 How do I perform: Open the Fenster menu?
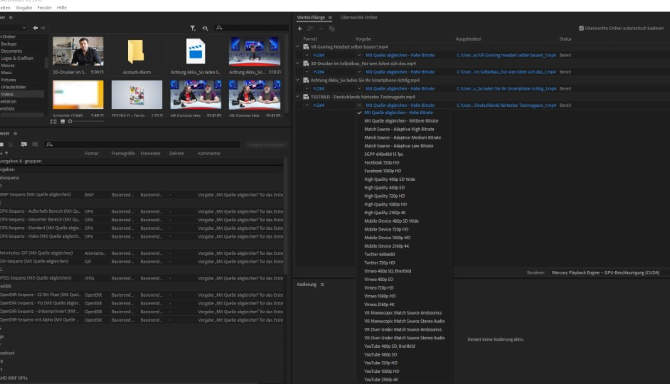point(44,8)
